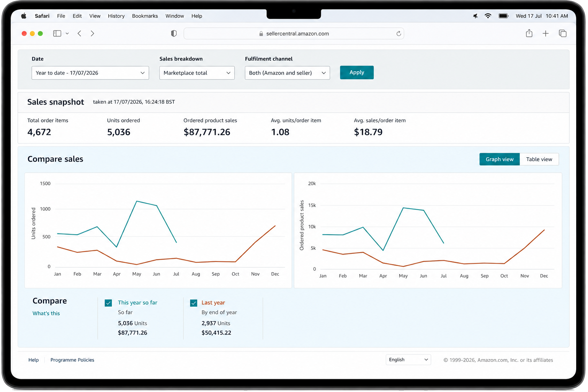The width and height of the screenshot is (588, 392).
Task: Expand the Date range dropdown
Action: coord(90,73)
